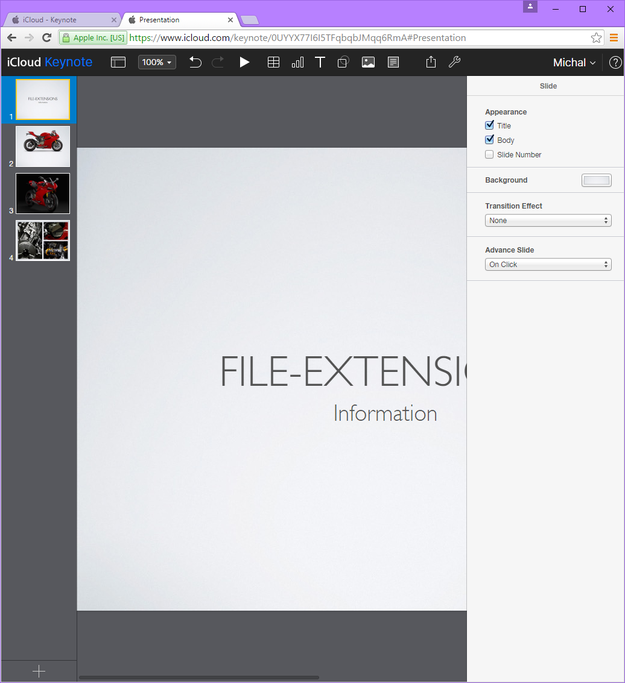Insert a shape using the shape icon

(x=343, y=62)
